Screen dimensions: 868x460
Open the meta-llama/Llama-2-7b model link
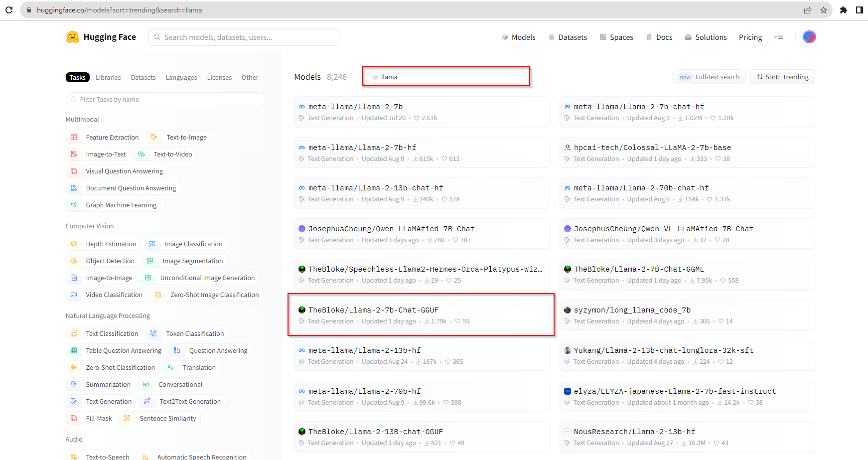coord(355,107)
